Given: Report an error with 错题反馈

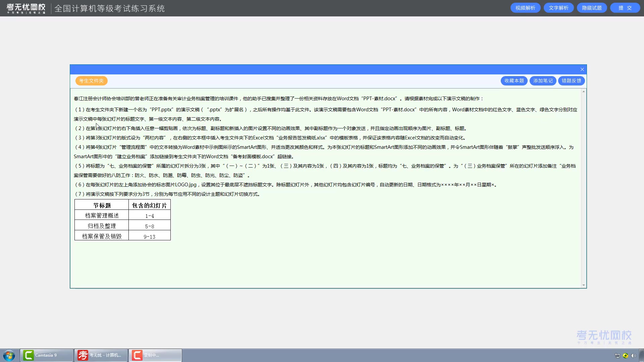Looking at the screenshot, I should (x=571, y=81).
